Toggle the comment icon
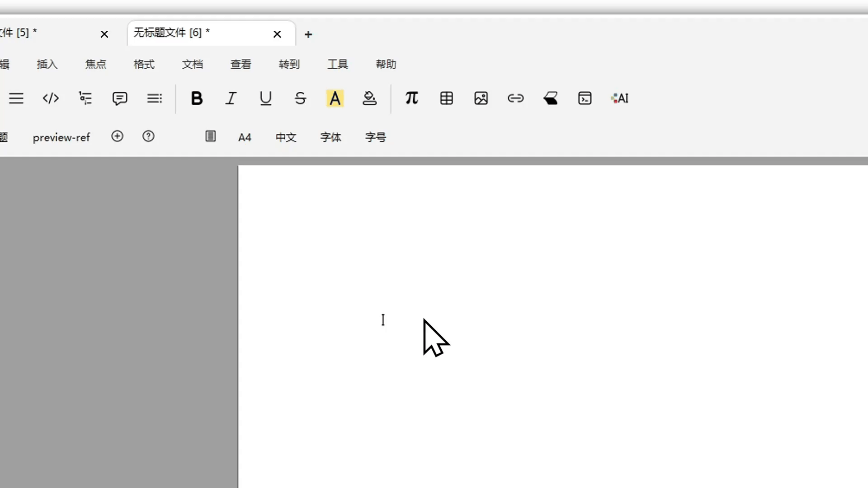 120,98
